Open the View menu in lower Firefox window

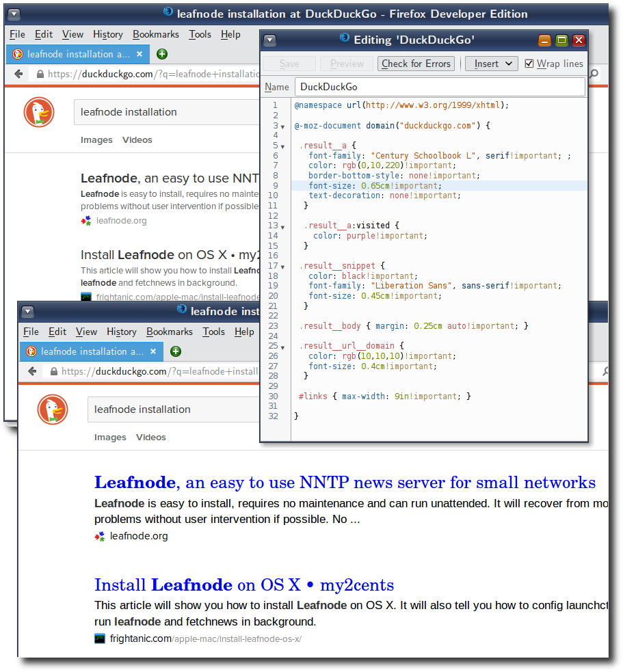[87, 332]
